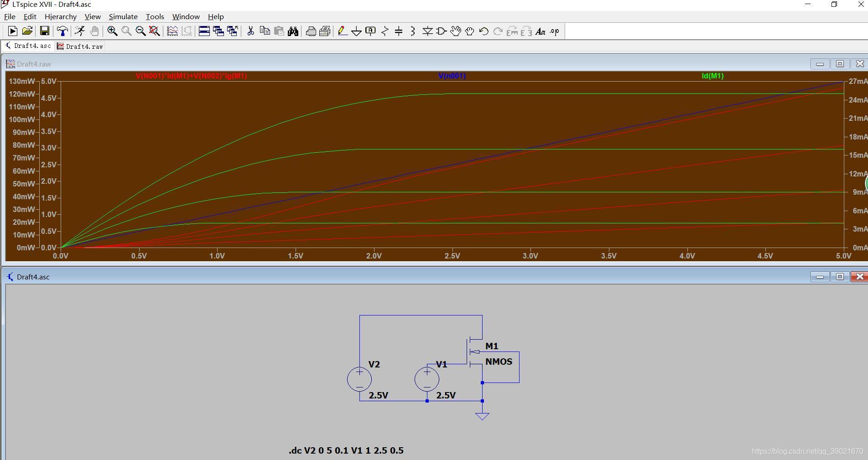868x460 pixels.
Task: Click the .dc V2 0 5 0.1 directive text
Action: [x=346, y=450]
